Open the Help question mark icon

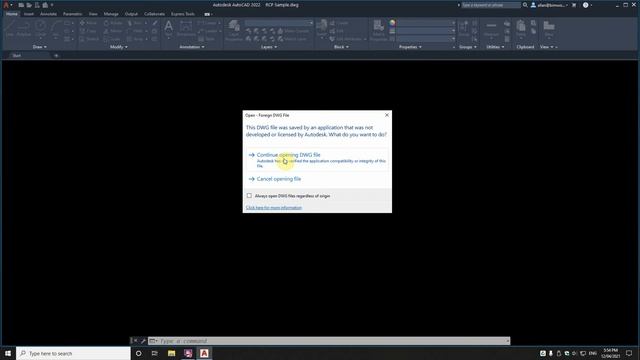585,5
